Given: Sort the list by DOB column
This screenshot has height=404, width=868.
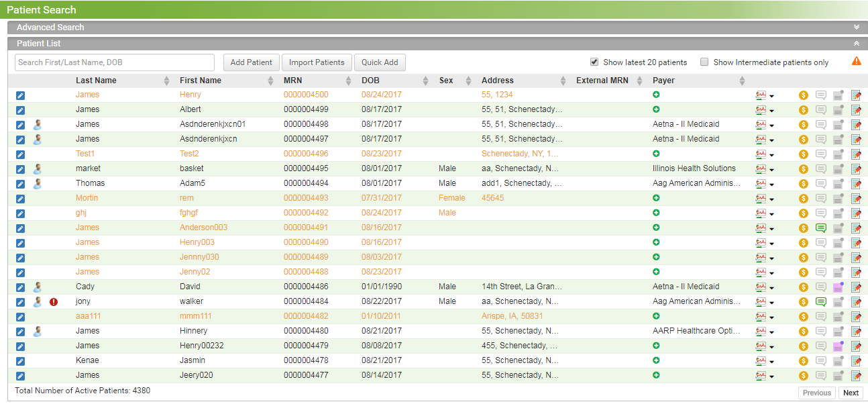Looking at the screenshot, I should pos(381,80).
